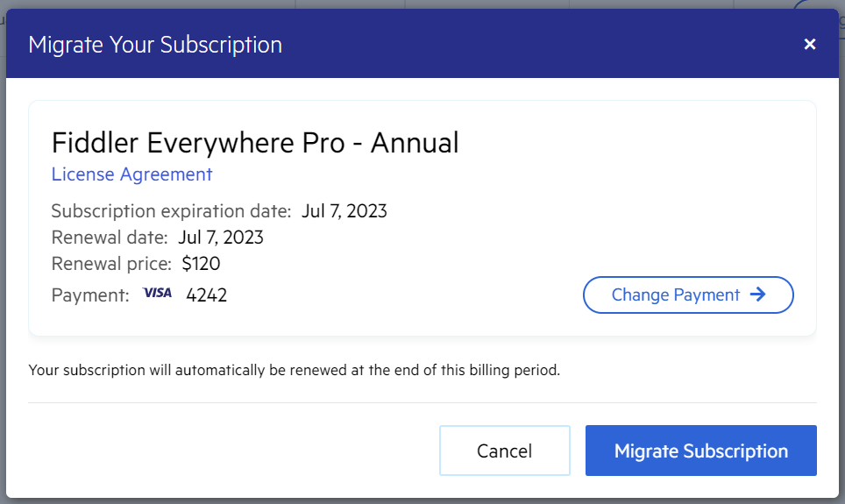845x504 pixels.
Task: Open the License Agreement link
Action: 132,174
